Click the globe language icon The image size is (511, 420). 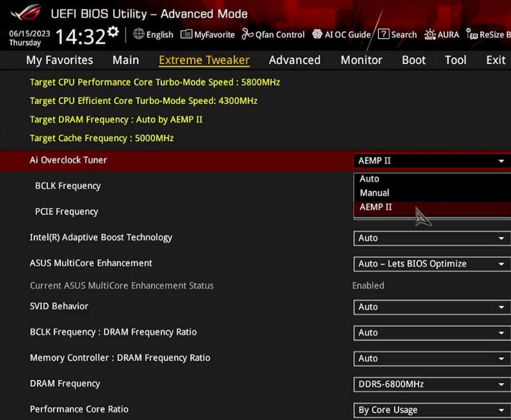tap(139, 34)
